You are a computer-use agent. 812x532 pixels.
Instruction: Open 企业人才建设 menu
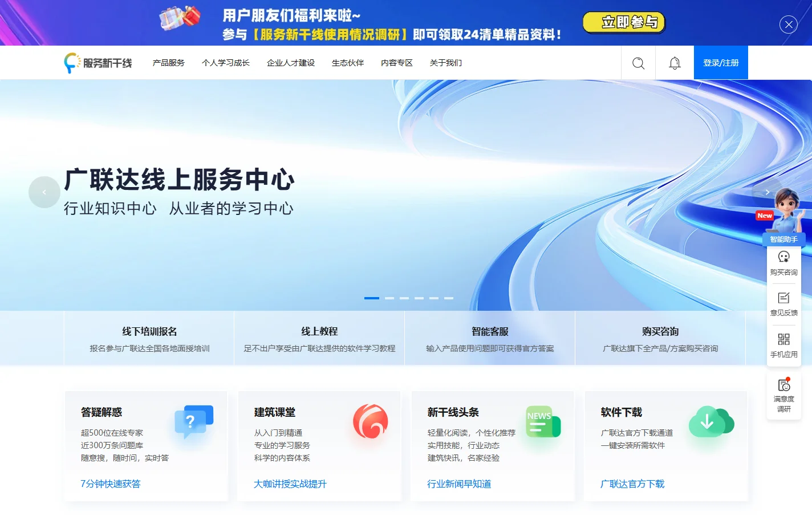point(291,63)
